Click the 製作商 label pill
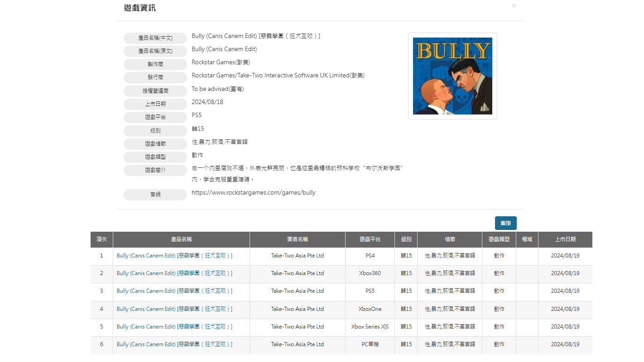This screenshot has height=362, width=644. [x=155, y=64]
